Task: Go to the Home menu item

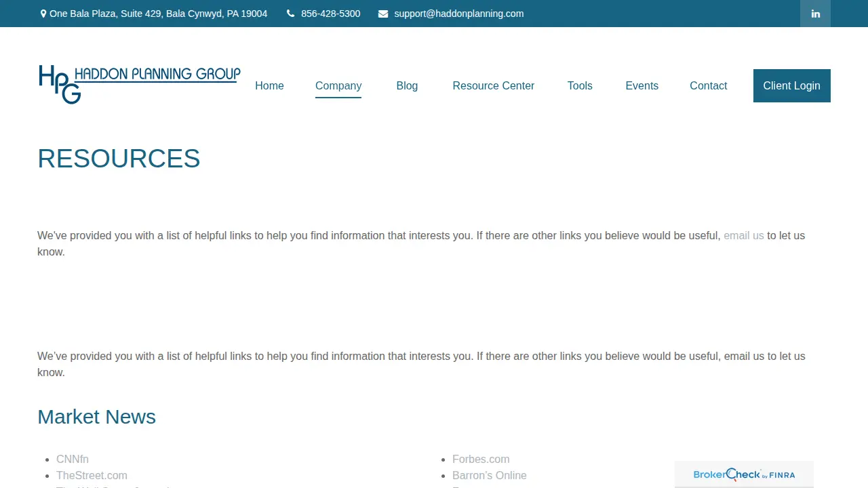Action: click(x=269, y=85)
